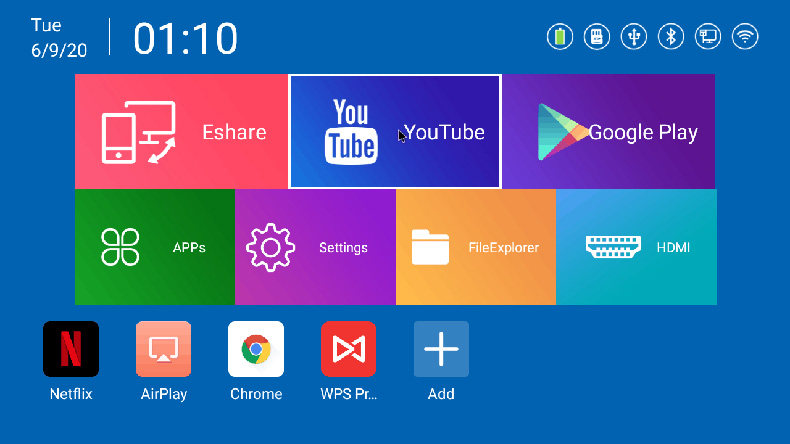Viewport: 790px width, 444px height.
Task: Click the 01:10 clock display
Action: click(185, 38)
